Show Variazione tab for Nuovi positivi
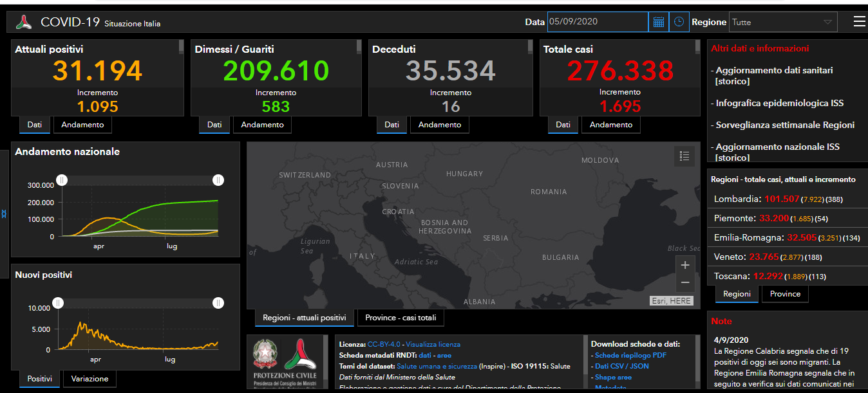868x393 pixels. click(90, 379)
